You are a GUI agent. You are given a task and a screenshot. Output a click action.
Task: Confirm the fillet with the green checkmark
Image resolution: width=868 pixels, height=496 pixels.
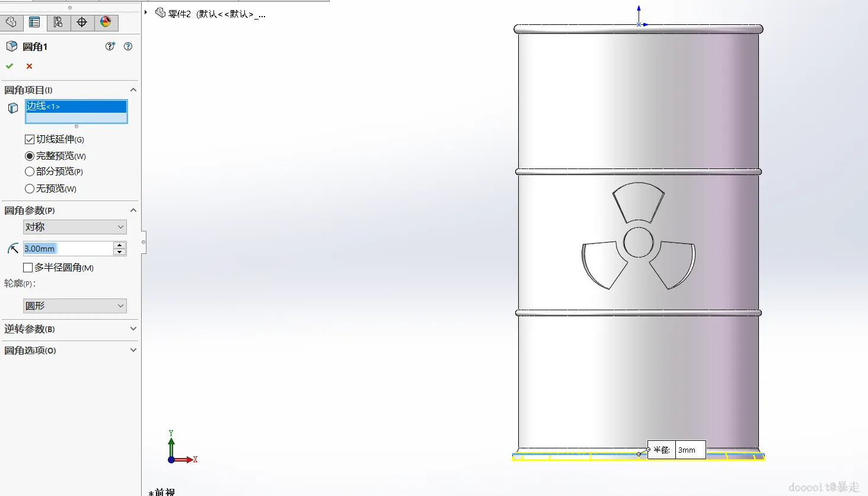click(9, 66)
